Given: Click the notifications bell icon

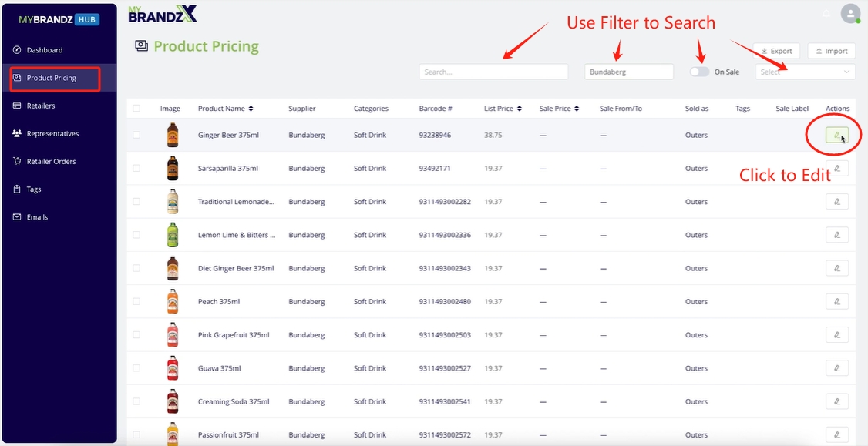Looking at the screenshot, I should click(826, 14).
